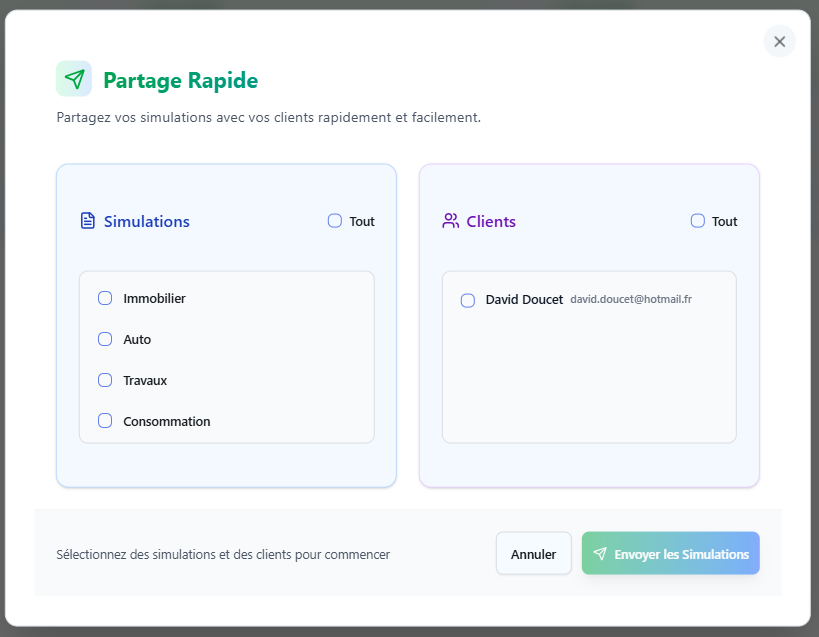Tick the Tout checkbox in the Clients panel
819x637 pixels.
tap(698, 221)
